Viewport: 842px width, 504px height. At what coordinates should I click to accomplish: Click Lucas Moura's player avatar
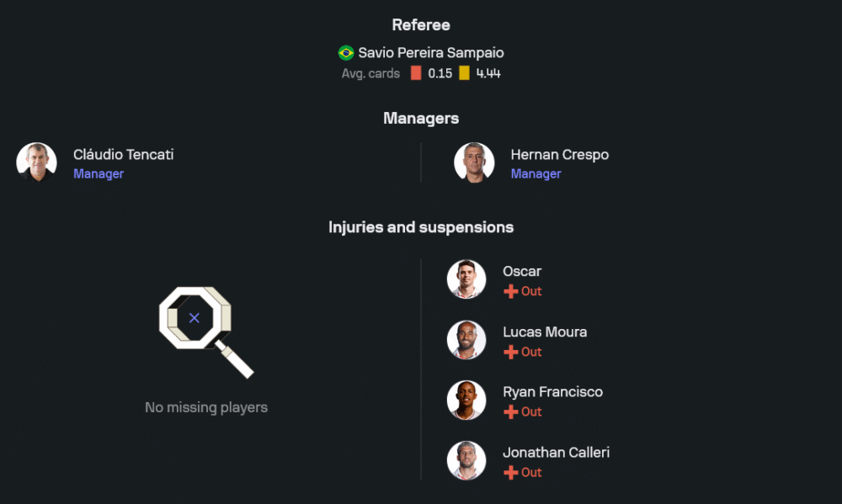466,340
